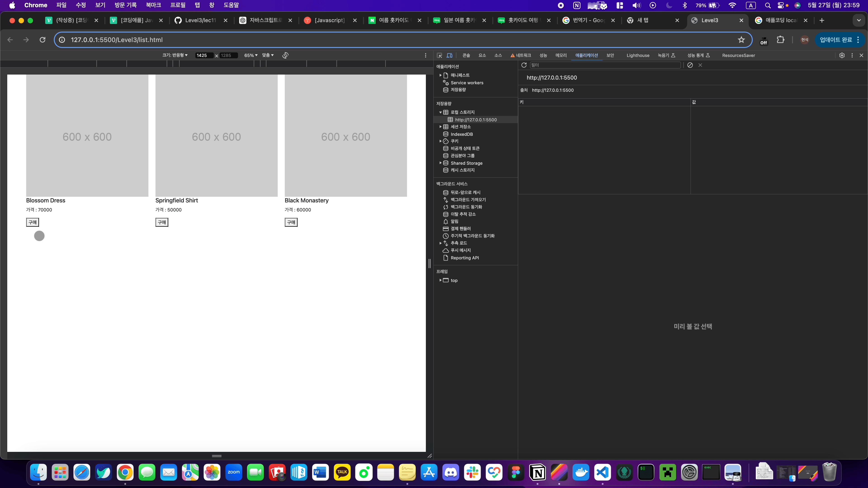Click 구매 button under Blossom Dress

tap(32, 222)
